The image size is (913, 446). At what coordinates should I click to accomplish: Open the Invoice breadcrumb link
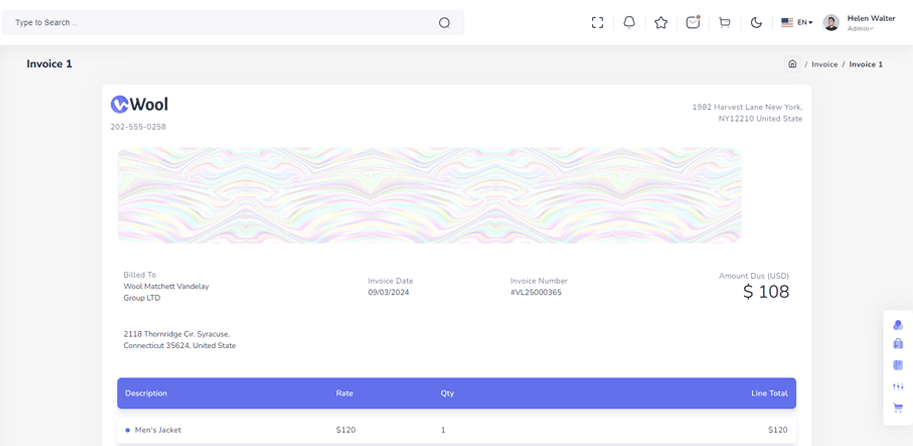[x=824, y=65]
